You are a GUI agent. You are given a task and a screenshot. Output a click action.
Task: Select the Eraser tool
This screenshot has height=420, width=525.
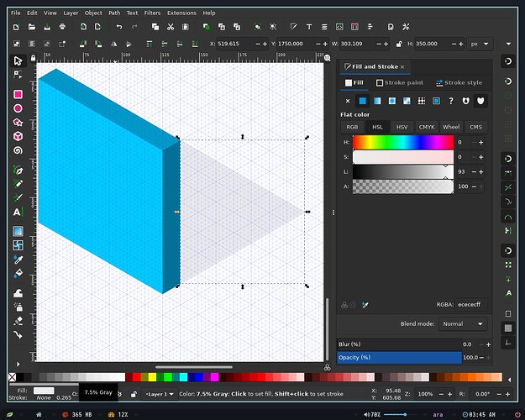18,321
